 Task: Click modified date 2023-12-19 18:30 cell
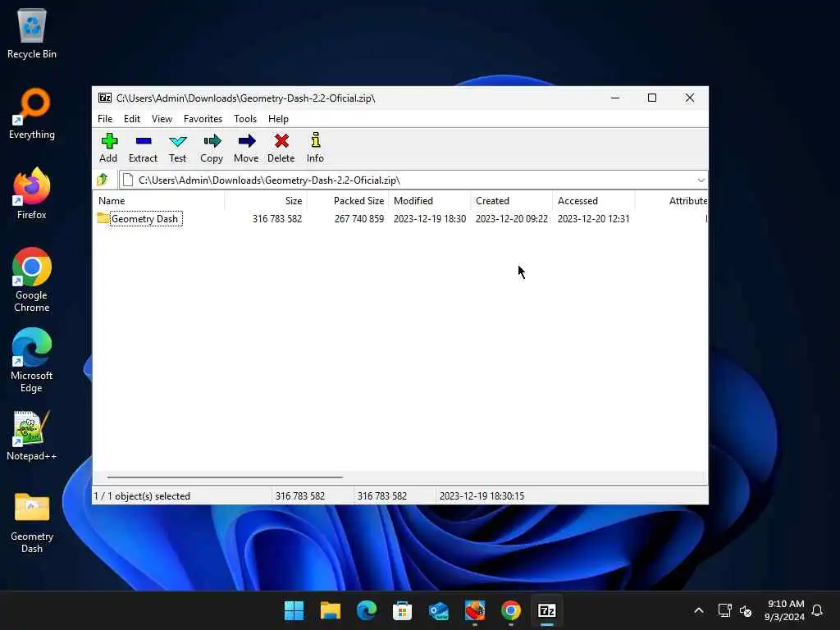click(430, 218)
